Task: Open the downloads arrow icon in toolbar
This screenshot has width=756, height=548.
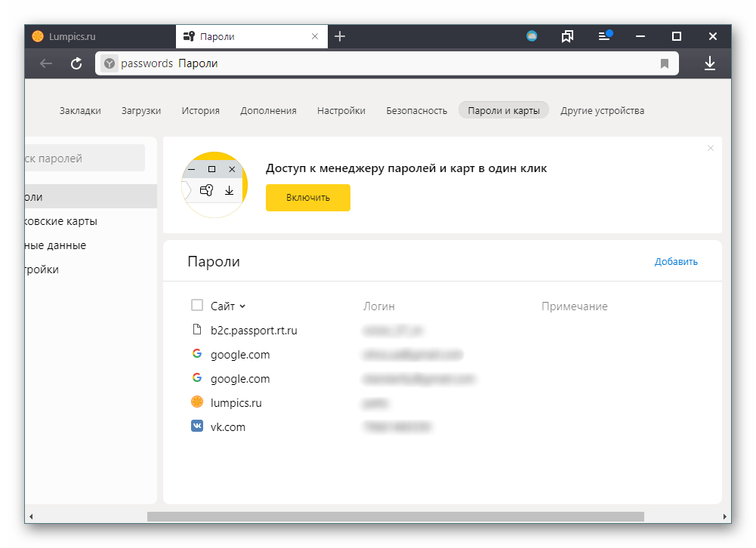Action: pyautogui.click(x=709, y=64)
